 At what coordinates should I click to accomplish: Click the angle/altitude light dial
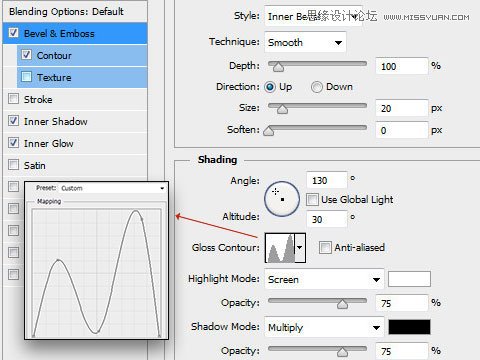click(282, 199)
